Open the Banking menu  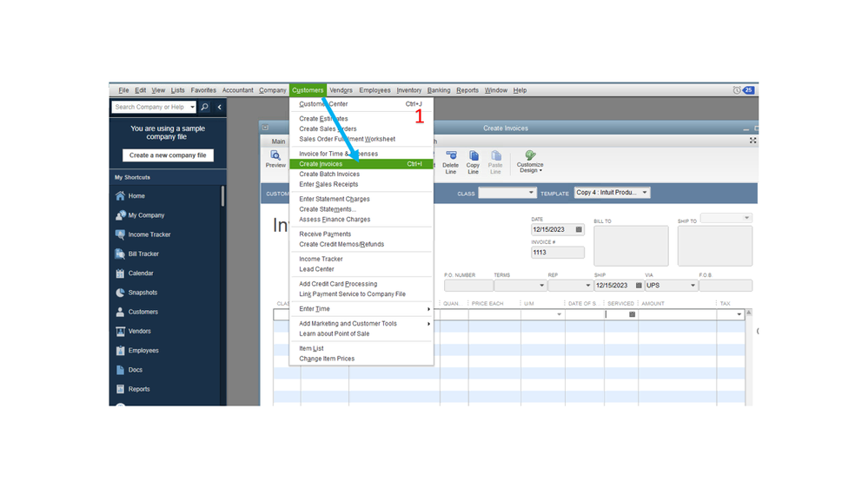point(439,90)
